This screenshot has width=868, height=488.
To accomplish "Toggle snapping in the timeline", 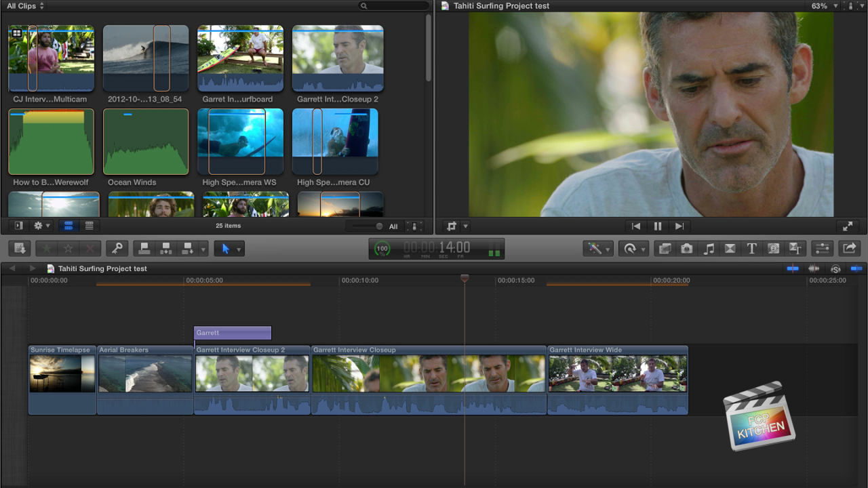I will tap(856, 268).
